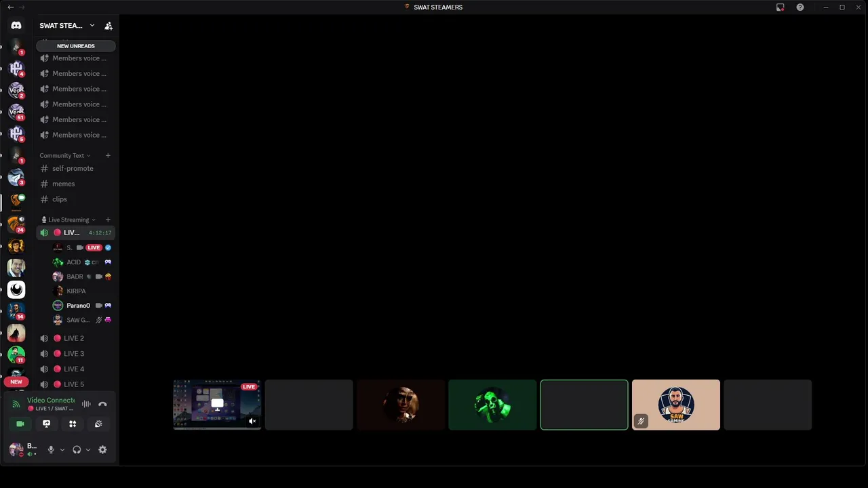This screenshot has height=488, width=868.
Task: Mute or unmute your microphone
Action: tap(50, 449)
